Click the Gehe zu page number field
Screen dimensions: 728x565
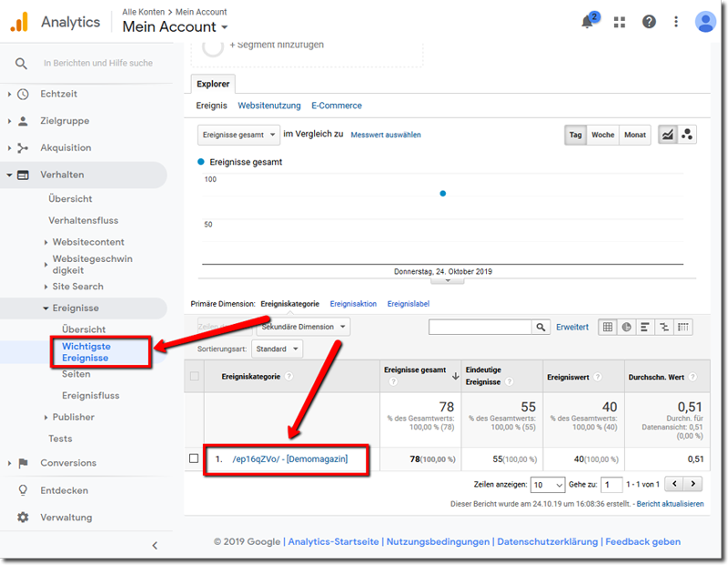611,485
